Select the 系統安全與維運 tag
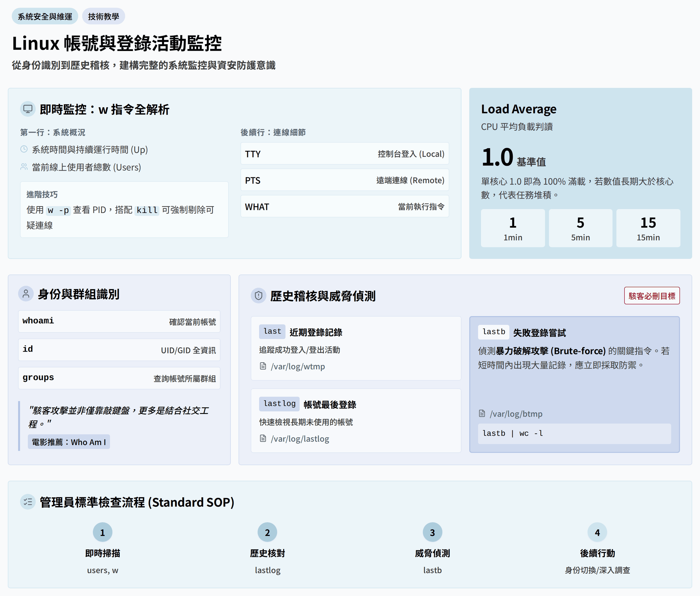700x596 pixels. [45, 16]
